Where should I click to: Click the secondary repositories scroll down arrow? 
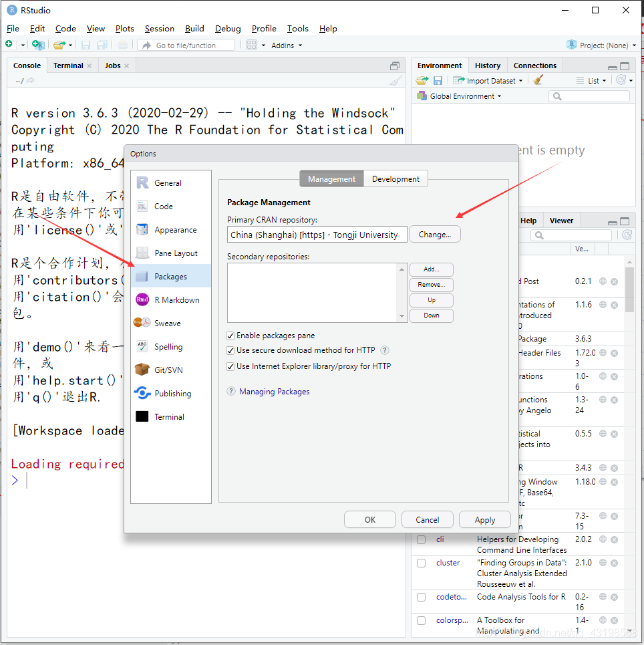coord(401,316)
